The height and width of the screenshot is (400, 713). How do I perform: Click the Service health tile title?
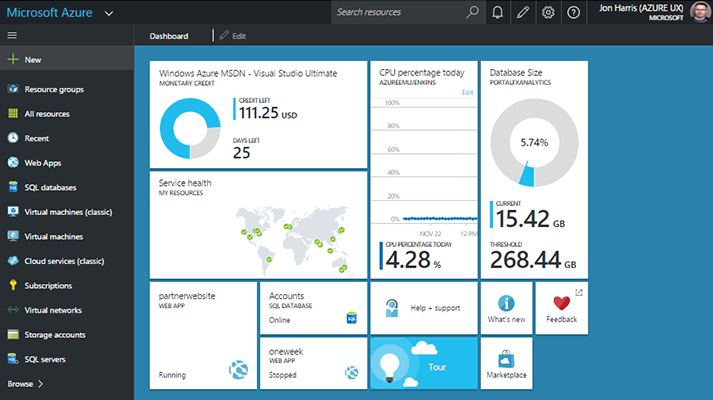[185, 183]
